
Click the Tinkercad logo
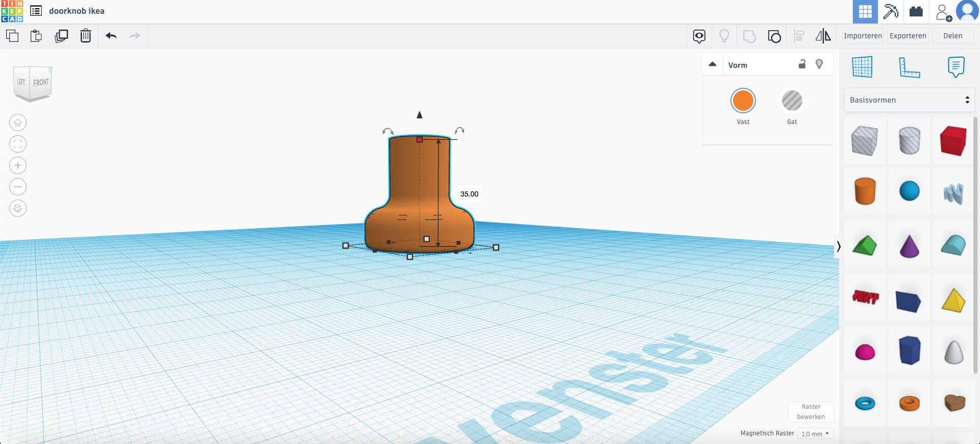pyautogui.click(x=12, y=11)
